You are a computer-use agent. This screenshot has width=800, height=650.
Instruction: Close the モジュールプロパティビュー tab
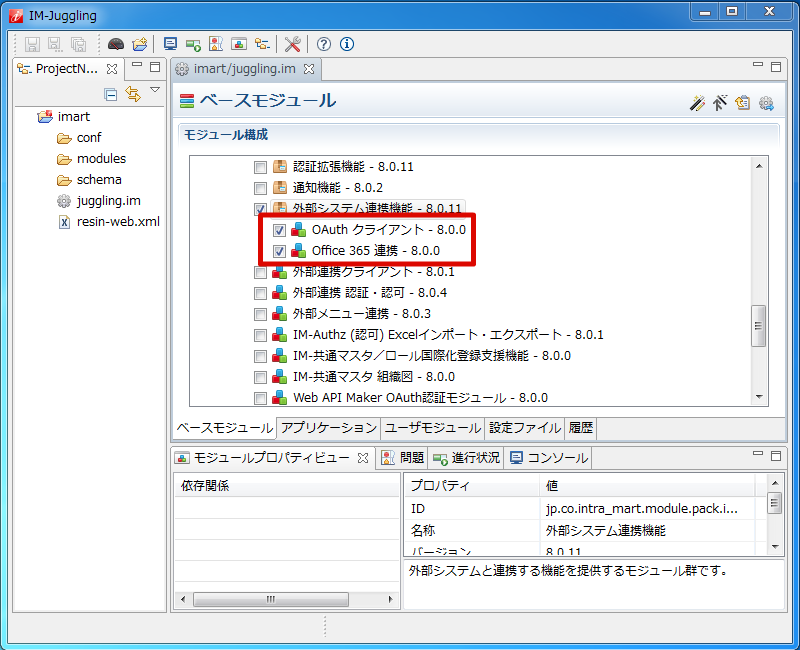click(363, 458)
